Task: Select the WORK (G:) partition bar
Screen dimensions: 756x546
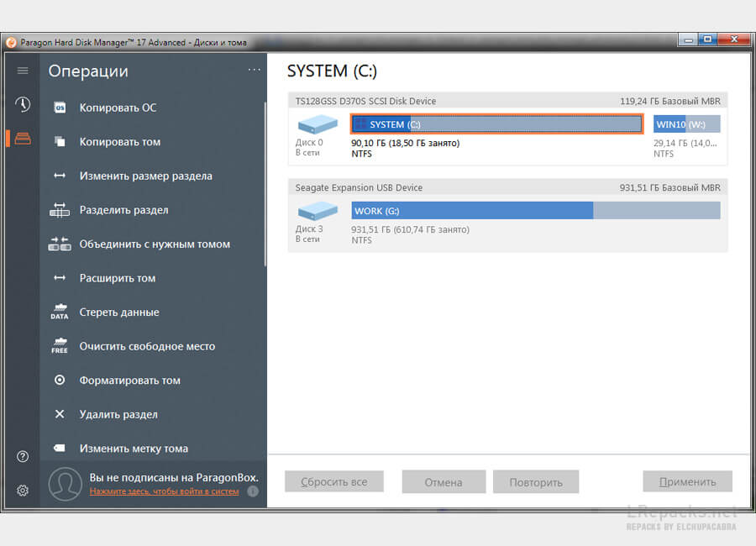Action: [536, 211]
